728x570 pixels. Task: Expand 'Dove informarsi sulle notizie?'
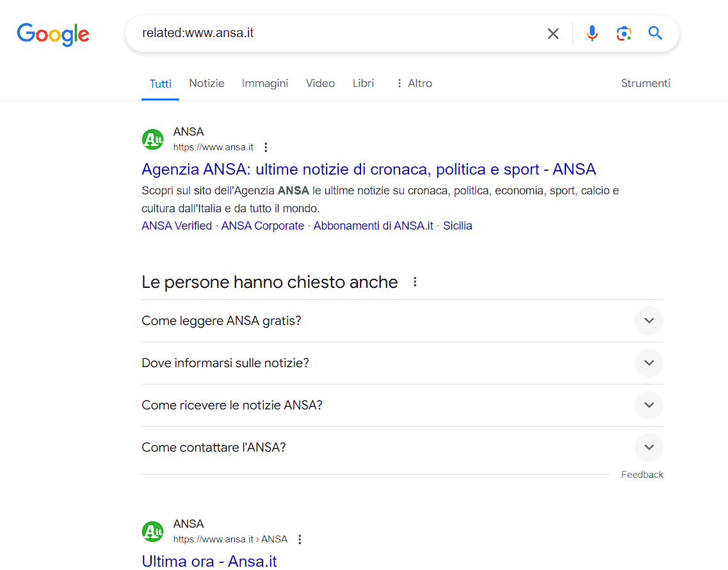click(x=649, y=363)
